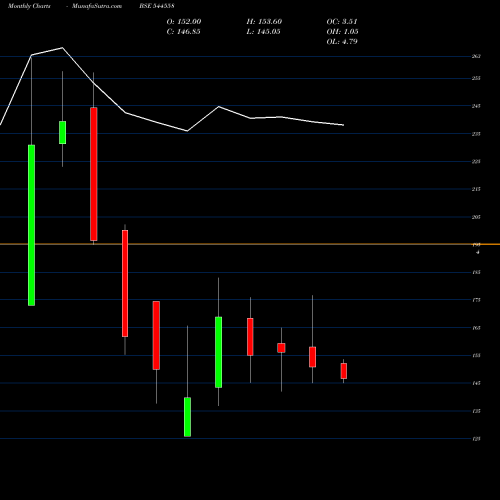Click the 215 price axis label
This screenshot has width=500, height=500.
click(476, 189)
